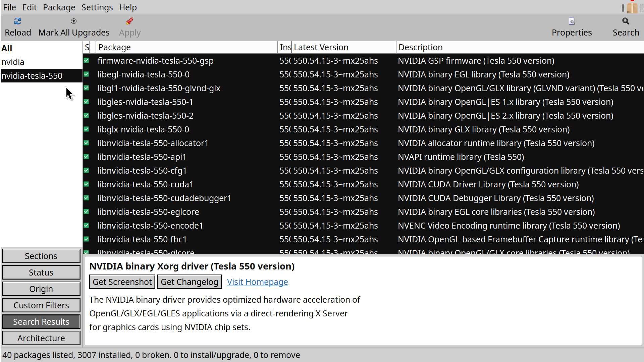Toggle status checkbox for libnvidia-tesla-550-cfg1
This screenshot has height=362, width=644.
pyautogui.click(x=87, y=171)
